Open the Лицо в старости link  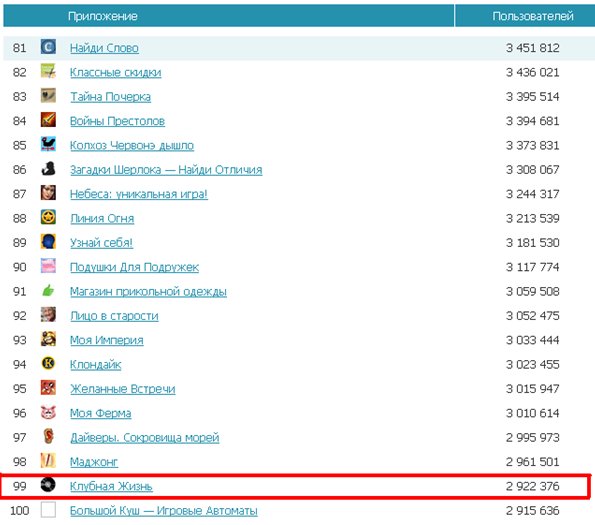[x=114, y=316]
